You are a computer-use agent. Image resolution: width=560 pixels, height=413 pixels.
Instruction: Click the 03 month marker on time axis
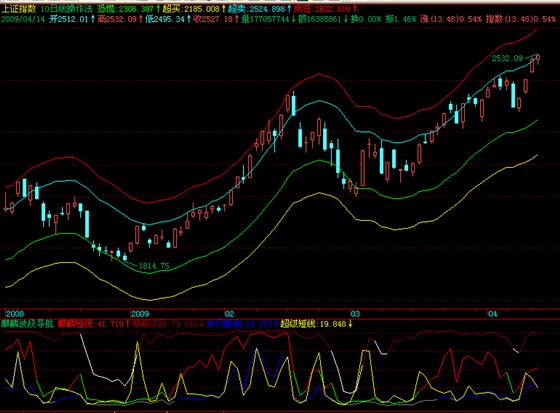click(355, 314)
